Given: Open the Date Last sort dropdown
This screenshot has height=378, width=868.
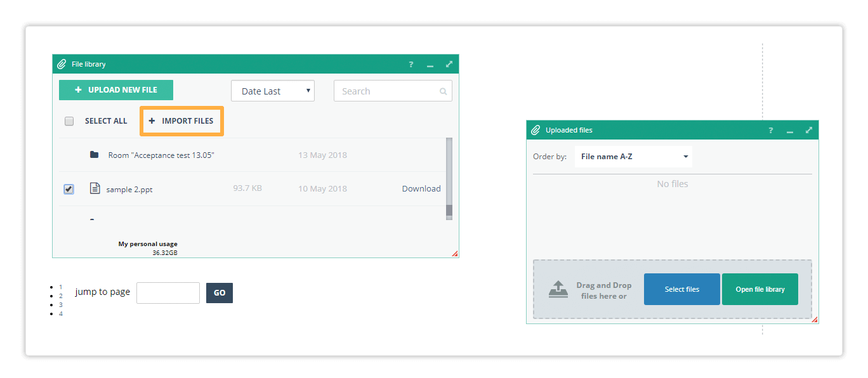Looking at the screenshot, I should click(x=273, y=91).
